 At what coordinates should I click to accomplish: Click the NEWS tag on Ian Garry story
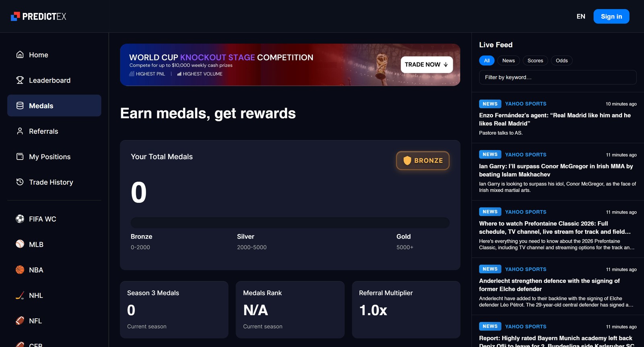click(490, 154)
